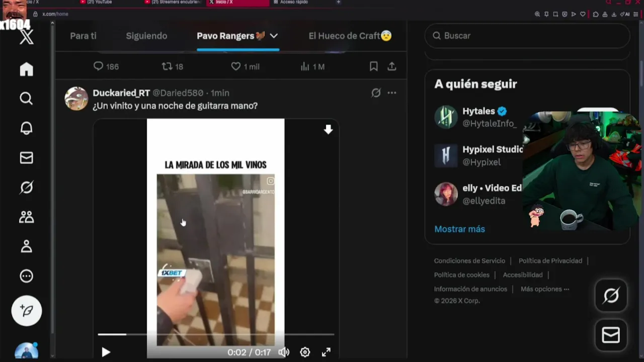Open video settings gear

click(305, 352)
